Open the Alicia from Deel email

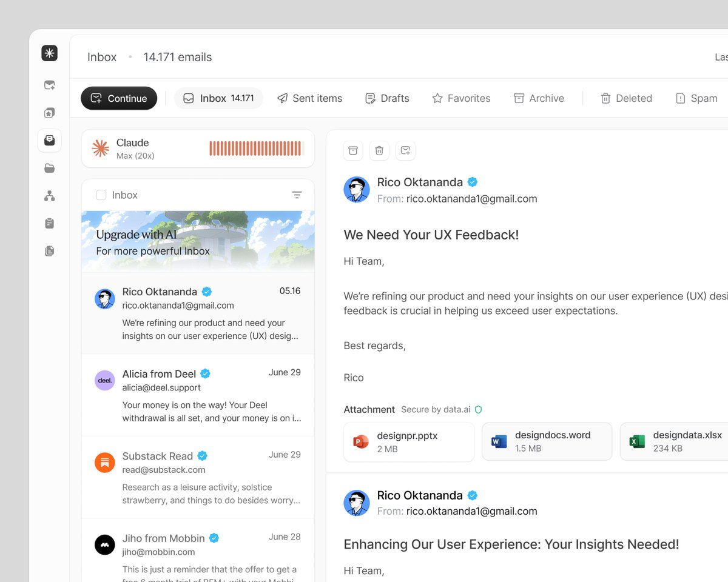click(198, 395)
